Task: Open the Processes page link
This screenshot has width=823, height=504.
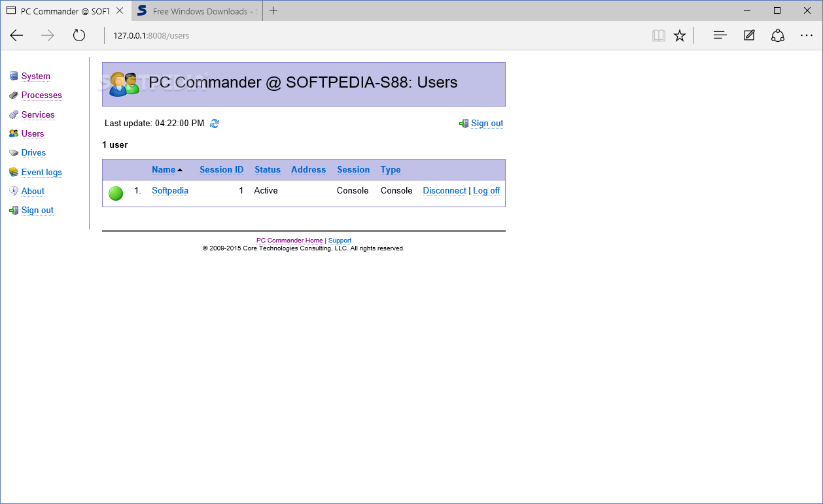Action: coord(41,95)
